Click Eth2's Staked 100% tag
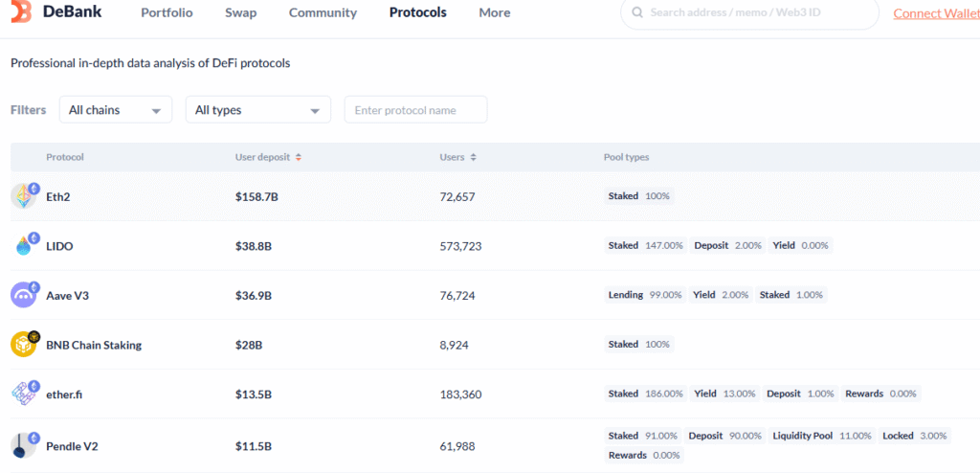Viewport: 980px width, 473px height. coord(638,196)
